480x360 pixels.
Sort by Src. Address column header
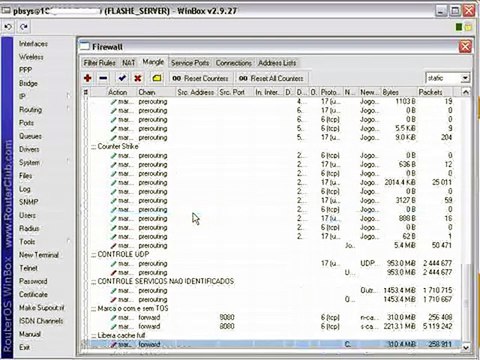pyautogui.click(x=196, y=92)
